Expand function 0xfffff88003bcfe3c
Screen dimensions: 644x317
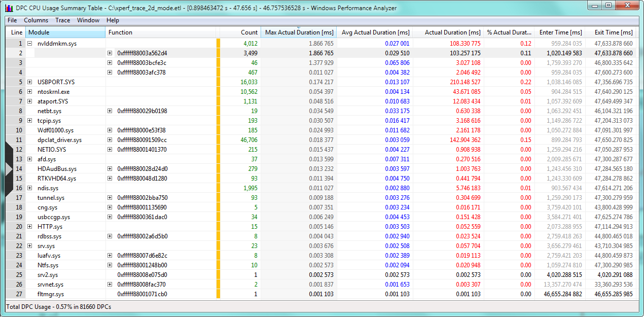point(110,63)
